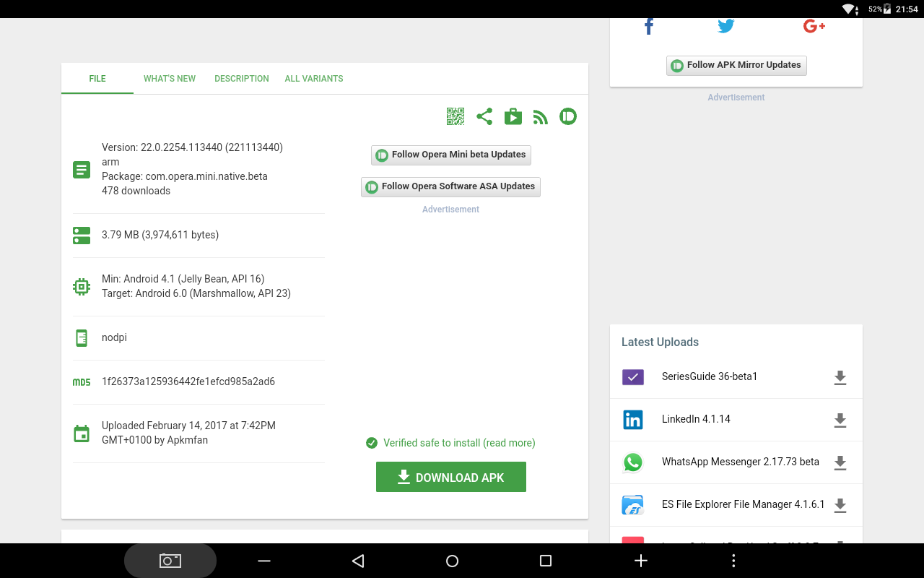
Task: Tap the Android back button
Action: point(358,561)
